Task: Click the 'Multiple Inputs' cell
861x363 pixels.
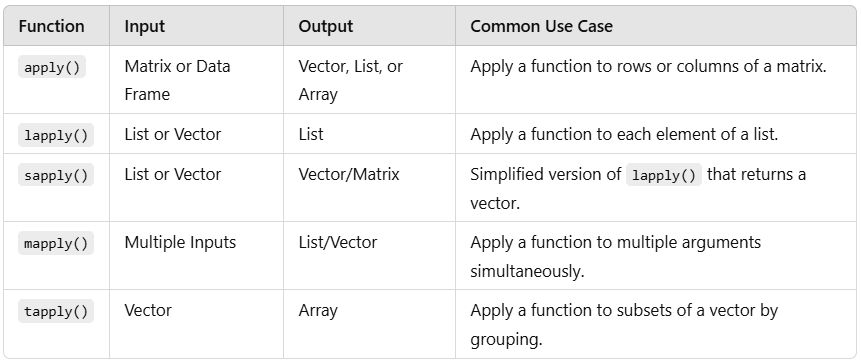Action: pos(180,242)
